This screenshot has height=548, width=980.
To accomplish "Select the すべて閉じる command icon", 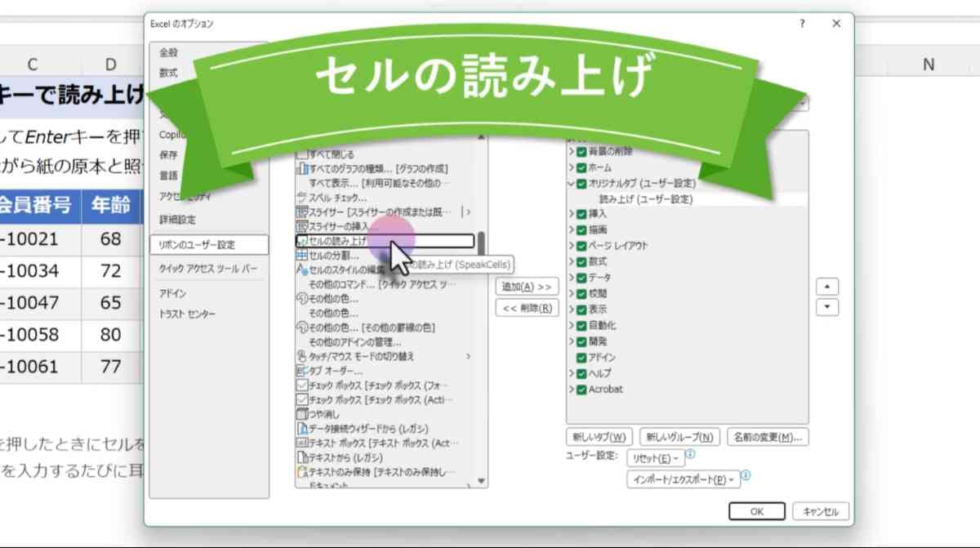I will pos(301,154).
